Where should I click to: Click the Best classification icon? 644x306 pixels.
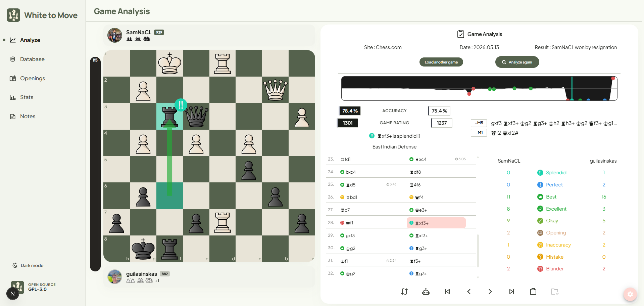coord(540,197)
